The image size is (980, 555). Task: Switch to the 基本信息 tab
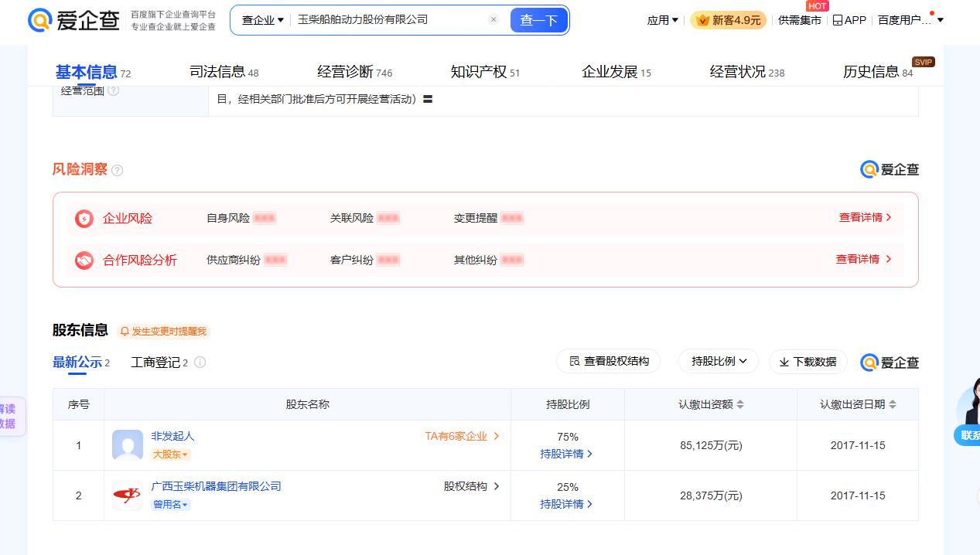pos(93,72)
